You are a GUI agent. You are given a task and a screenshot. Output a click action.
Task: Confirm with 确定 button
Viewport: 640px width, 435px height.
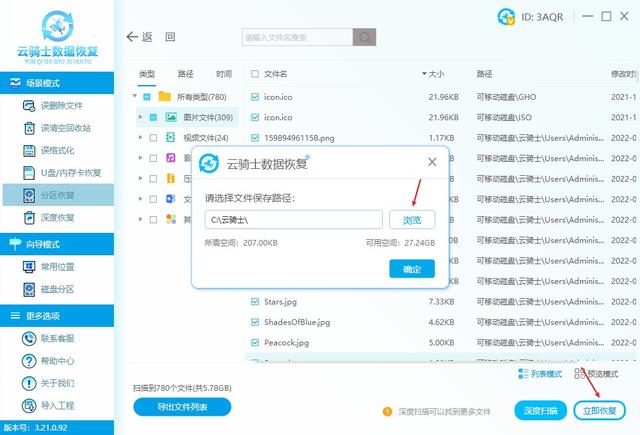click(412, 269)
